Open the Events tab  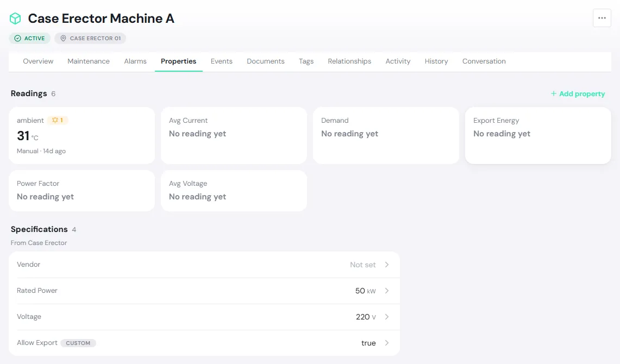click(222, 61)
